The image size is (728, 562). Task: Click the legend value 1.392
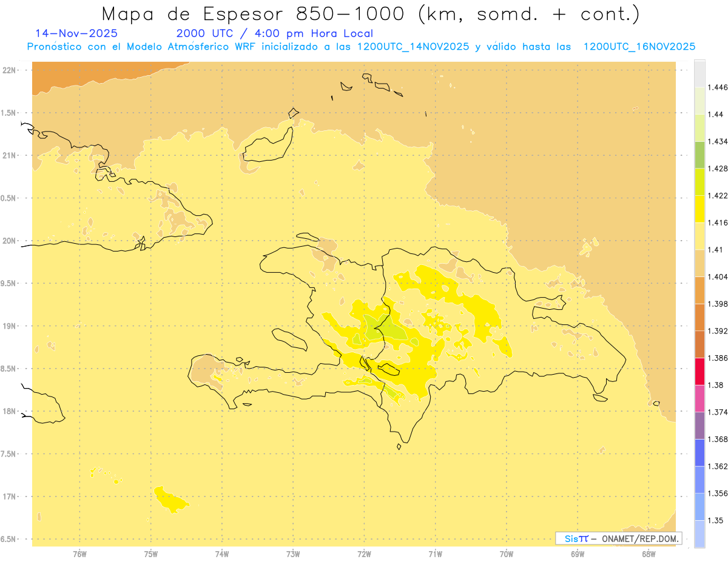click(718, 330)
